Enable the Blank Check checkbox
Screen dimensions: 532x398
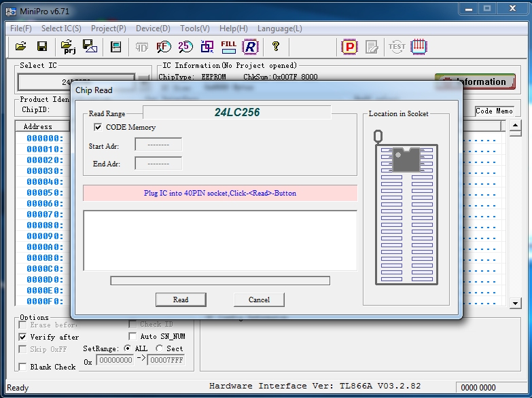22,367
